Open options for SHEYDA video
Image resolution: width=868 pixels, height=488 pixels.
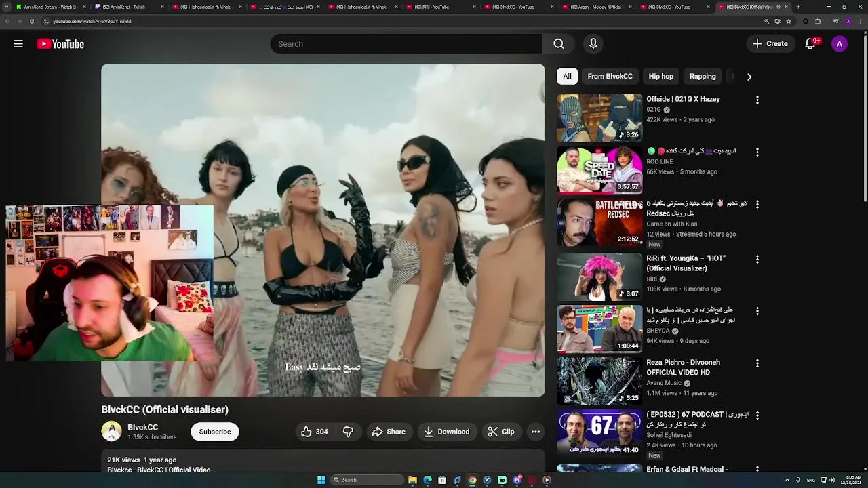[757, 312]
